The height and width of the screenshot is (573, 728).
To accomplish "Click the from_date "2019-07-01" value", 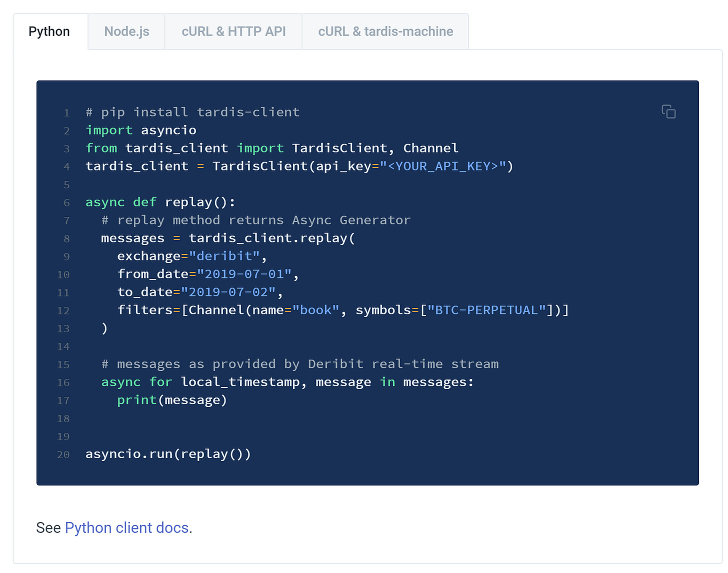I will (x=244, y=274).
